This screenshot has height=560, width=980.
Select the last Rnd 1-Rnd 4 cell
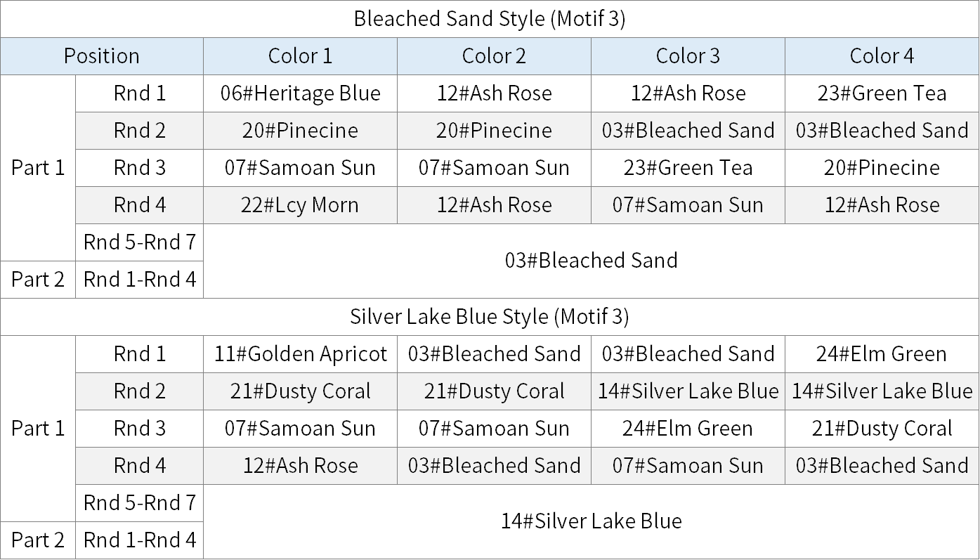click(x=139, y=540)
